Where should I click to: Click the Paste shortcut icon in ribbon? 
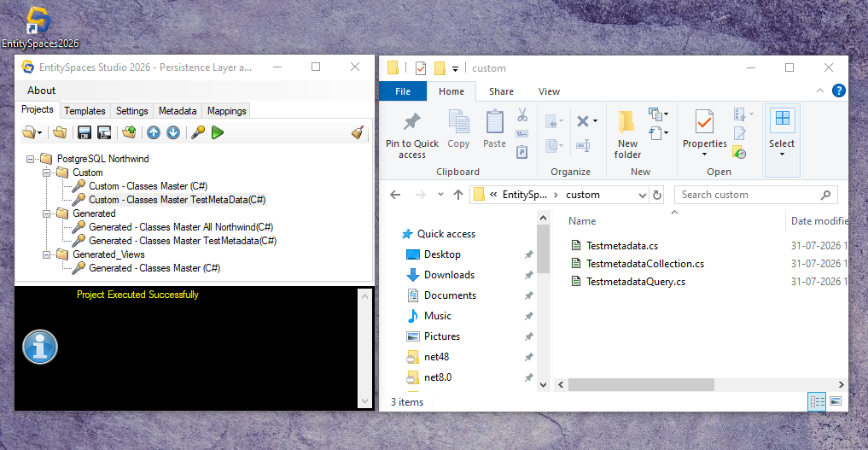click(522, 152)
